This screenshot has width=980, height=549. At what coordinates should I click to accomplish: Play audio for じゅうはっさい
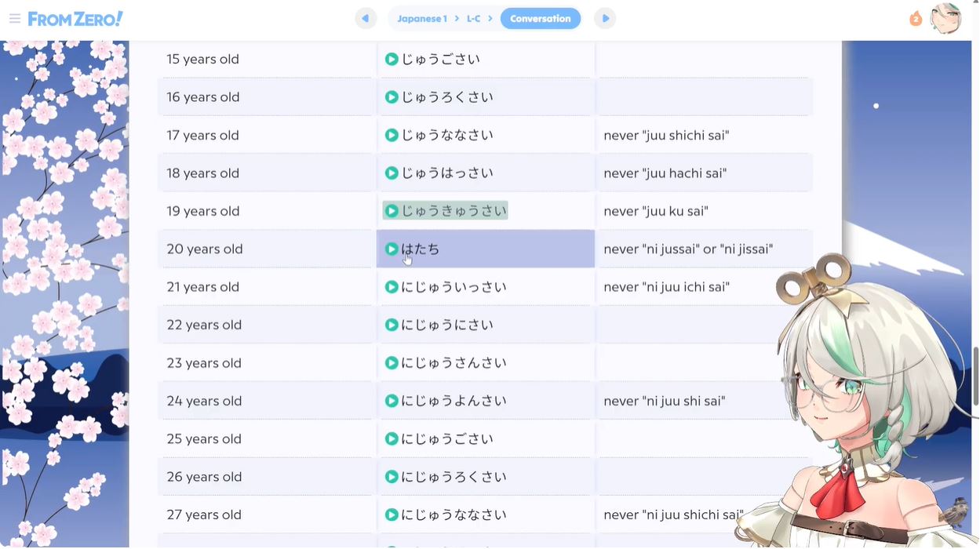392,173
